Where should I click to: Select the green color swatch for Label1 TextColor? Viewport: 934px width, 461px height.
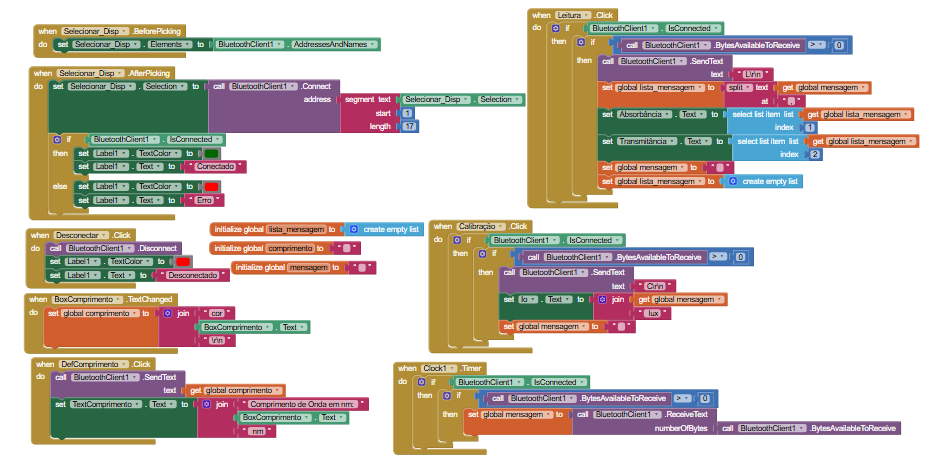pyautogui.click(x=211, y=153)
